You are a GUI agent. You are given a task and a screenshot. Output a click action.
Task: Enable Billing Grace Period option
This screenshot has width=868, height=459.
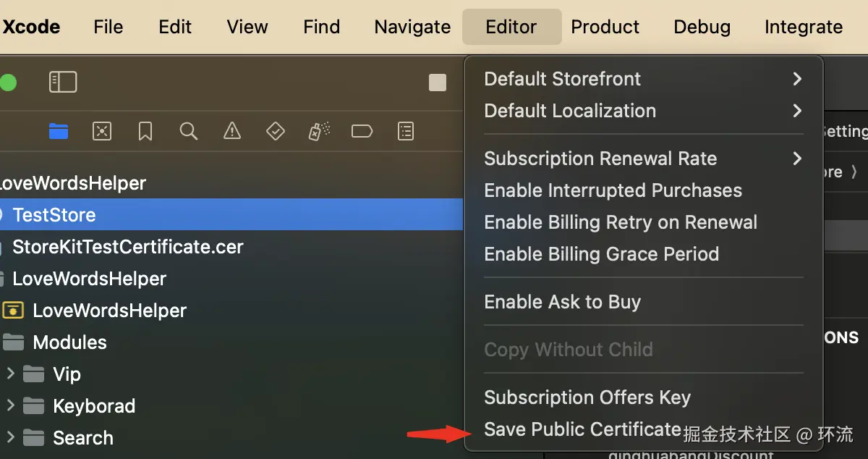pos(644,254)
